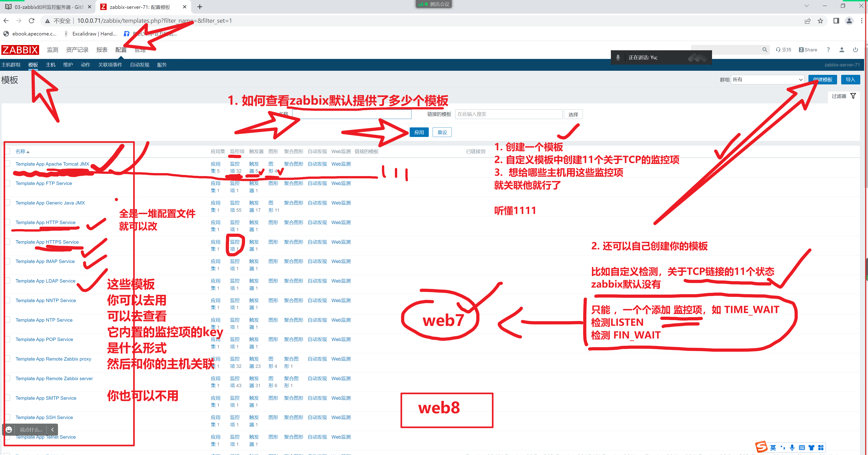Screen dimensions: 868x455
Task: Click the 导入 import button
Action: pos(850,80)
